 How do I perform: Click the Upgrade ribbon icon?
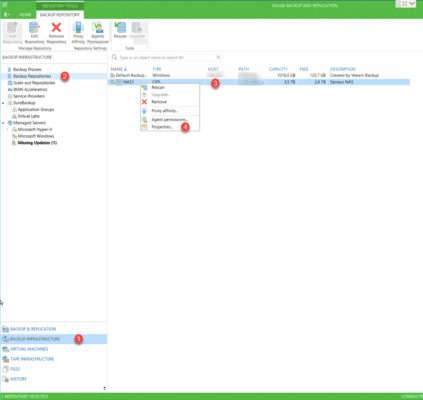[x=137, y=30]
